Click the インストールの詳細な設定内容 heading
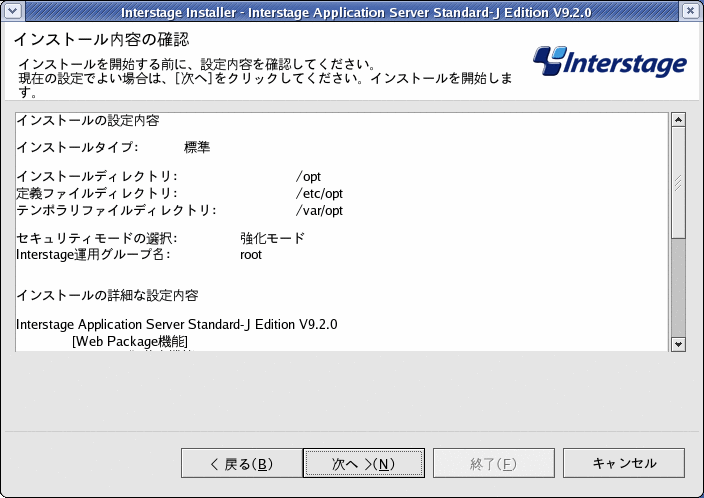 pos(107,295)
